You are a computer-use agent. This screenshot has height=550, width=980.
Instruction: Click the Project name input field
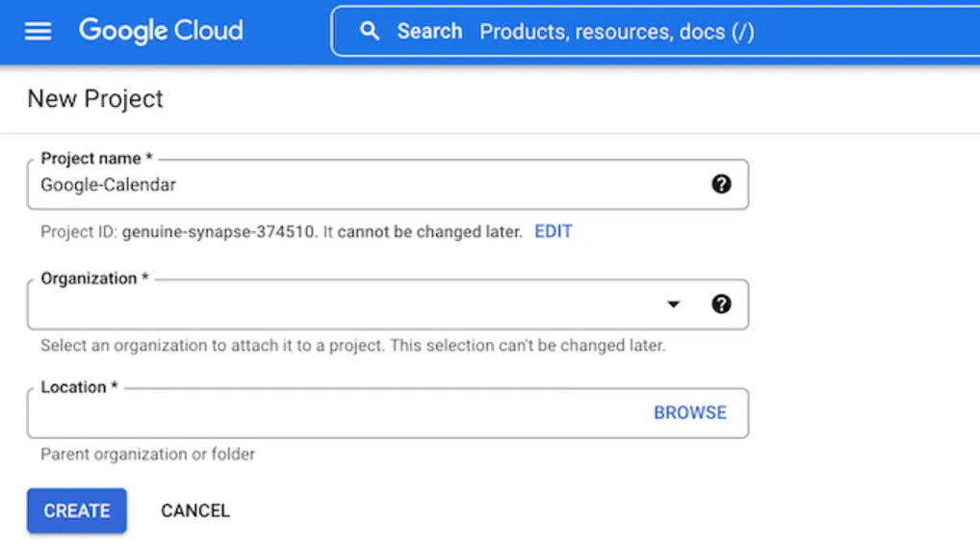(388, 185)
